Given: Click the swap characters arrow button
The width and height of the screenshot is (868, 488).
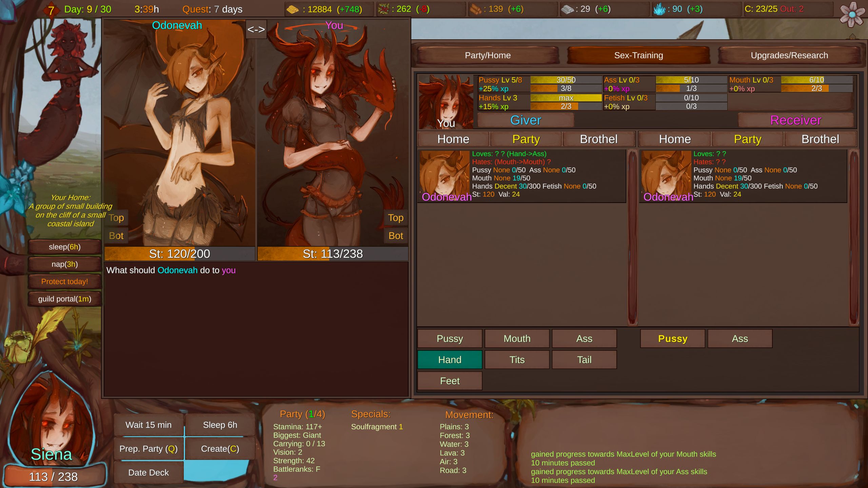Looking at the screenshot, I should coord(256,29).
